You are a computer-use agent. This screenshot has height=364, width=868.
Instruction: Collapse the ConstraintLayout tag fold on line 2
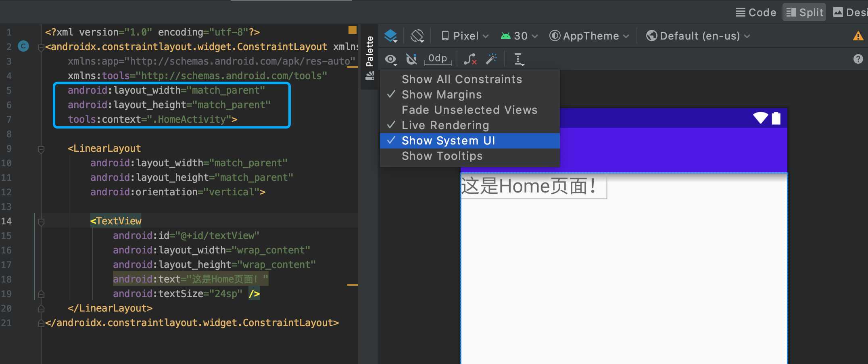coord(41,48)
